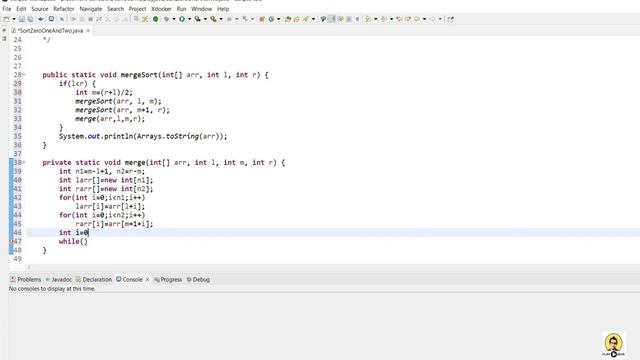This screenshot has width=640, height=360.
Task: Click the Suspend debug toolbar icon
Action: tap(82, 19)
